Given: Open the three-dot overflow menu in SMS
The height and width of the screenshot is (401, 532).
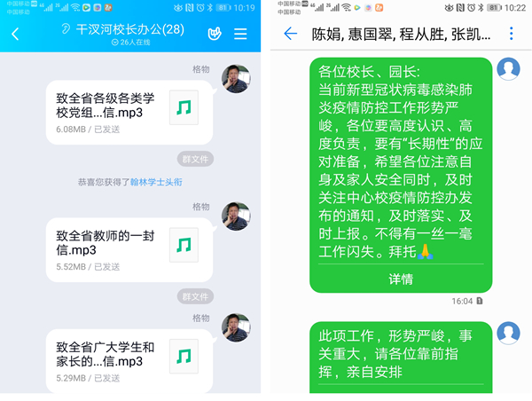Looking at the screenshot, I should (512, 34).
